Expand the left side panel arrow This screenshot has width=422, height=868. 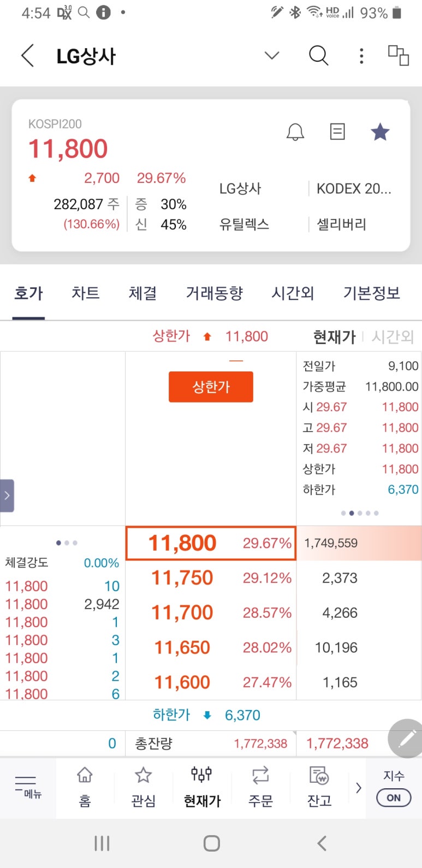(x=7, y=495)
